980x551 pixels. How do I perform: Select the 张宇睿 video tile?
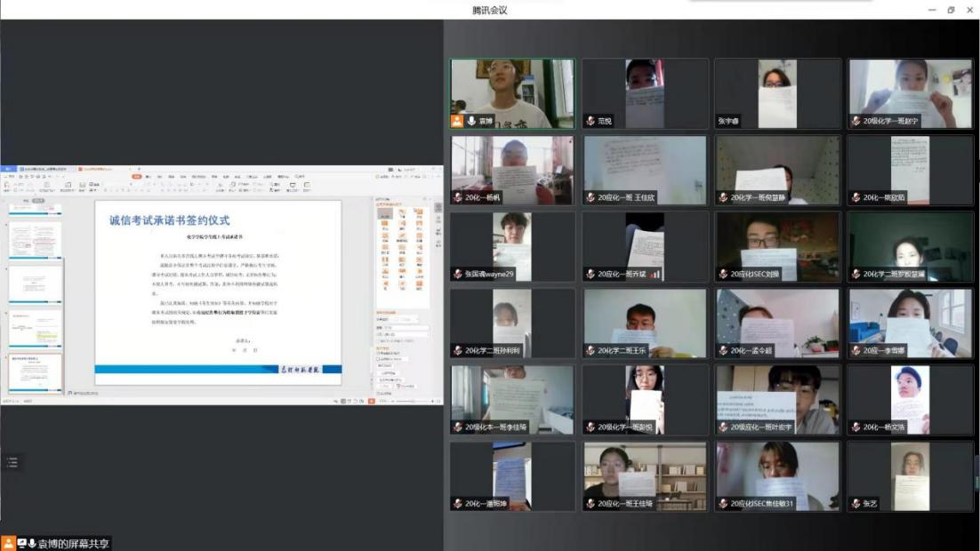777,93
